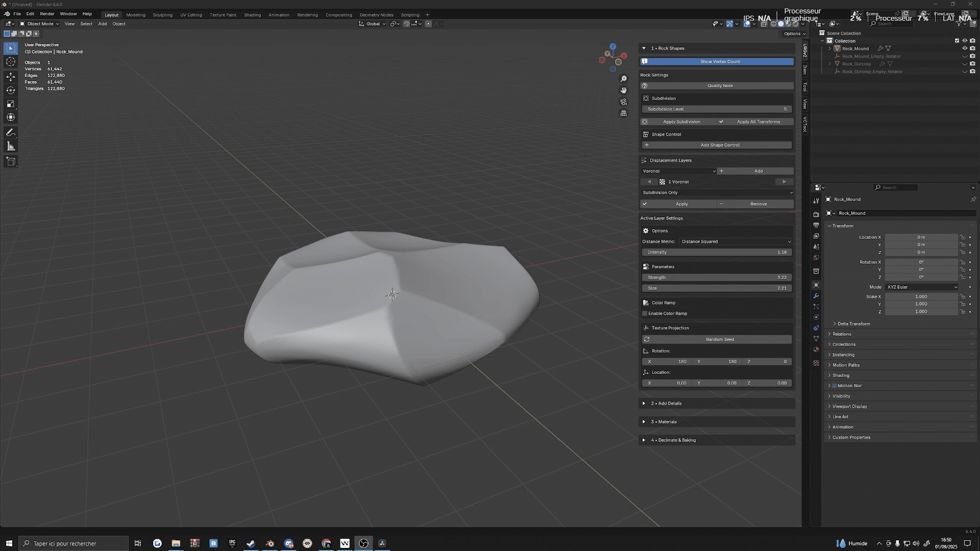Activate the Scale tool
The image size is (980, 551).
[x=11, y=104]
